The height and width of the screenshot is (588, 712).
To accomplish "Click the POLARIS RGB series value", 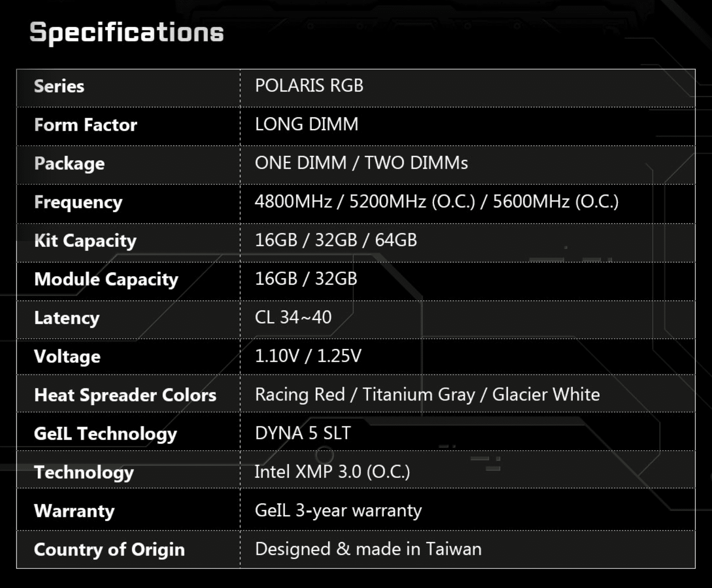I will click(x=309, y=86).
